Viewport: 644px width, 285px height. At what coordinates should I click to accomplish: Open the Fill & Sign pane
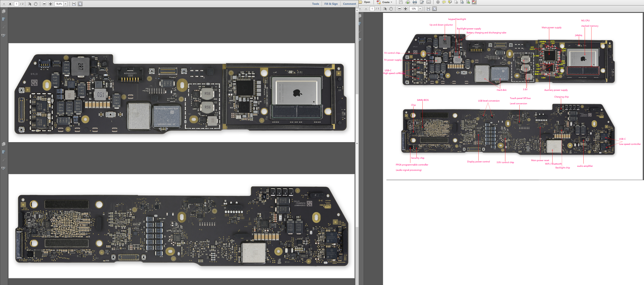pos(331,4)
